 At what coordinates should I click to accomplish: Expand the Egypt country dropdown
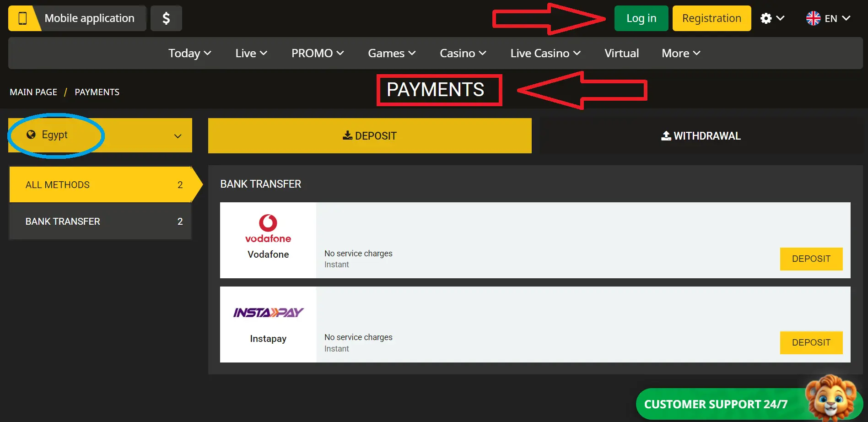(178, 135)
